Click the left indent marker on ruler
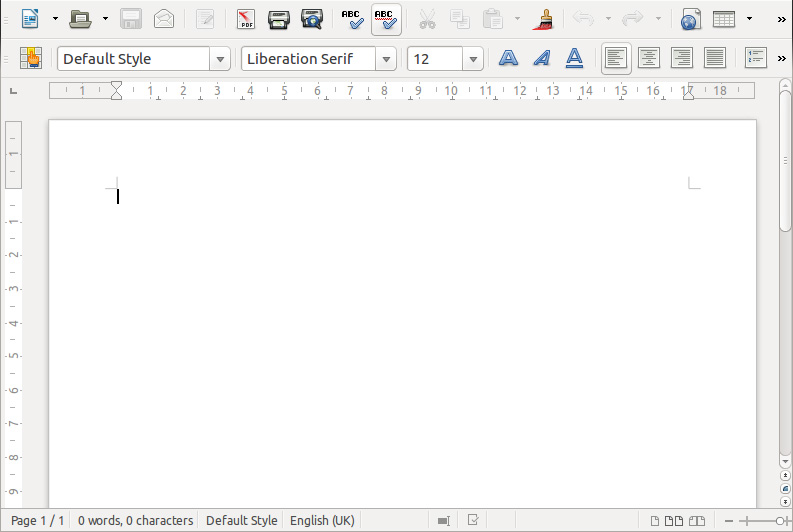The height and width of the screenshot is (532, 793). click(x=116, y=91)
